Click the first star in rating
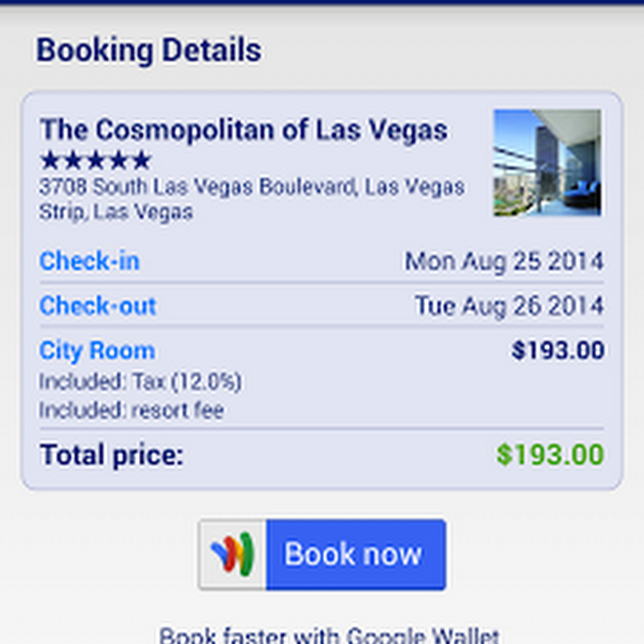 coord(51,160)
